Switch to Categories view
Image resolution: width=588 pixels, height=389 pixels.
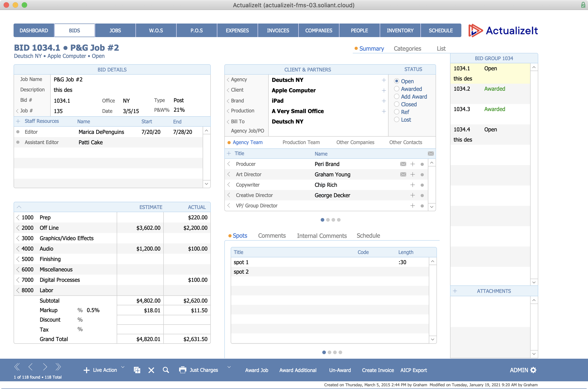[x=407, y=49]
